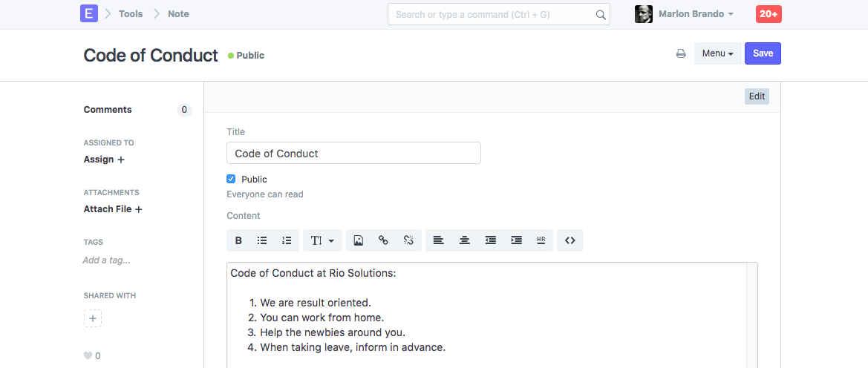Uncheck the Public checkbox
The image size is (868, 368).
tap(231, 179)
